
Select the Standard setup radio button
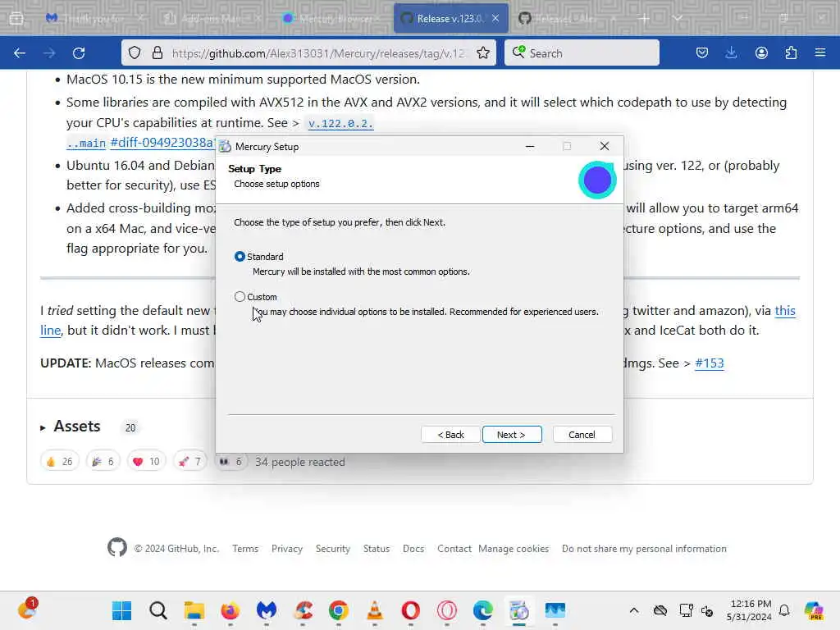[240, 257]
